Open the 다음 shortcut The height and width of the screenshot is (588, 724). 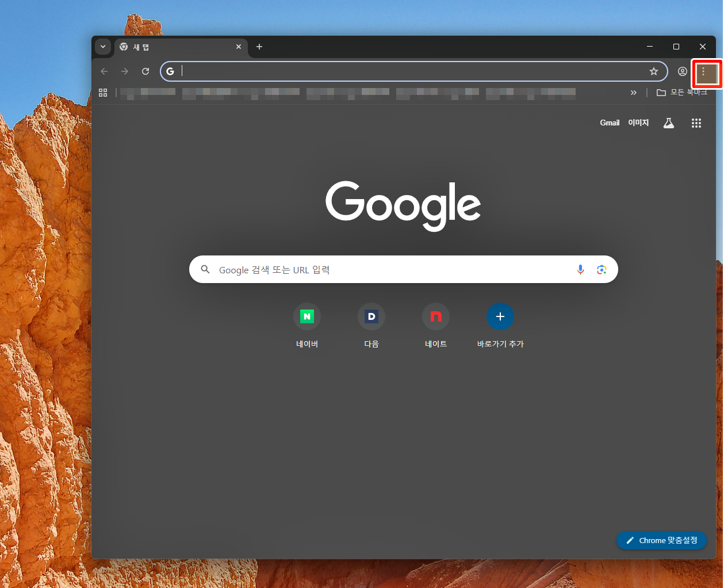click(371, 325)
